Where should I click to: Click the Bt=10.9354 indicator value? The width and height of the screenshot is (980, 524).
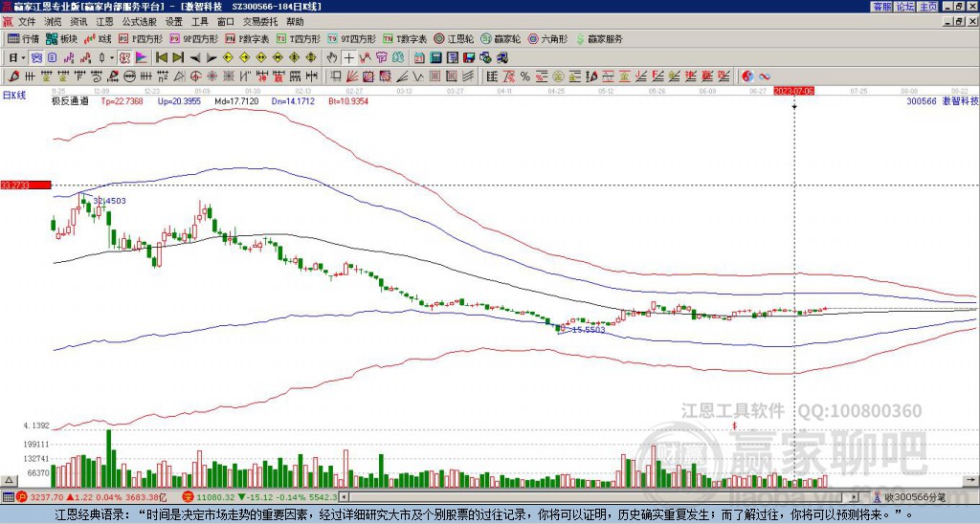point(348,100)
